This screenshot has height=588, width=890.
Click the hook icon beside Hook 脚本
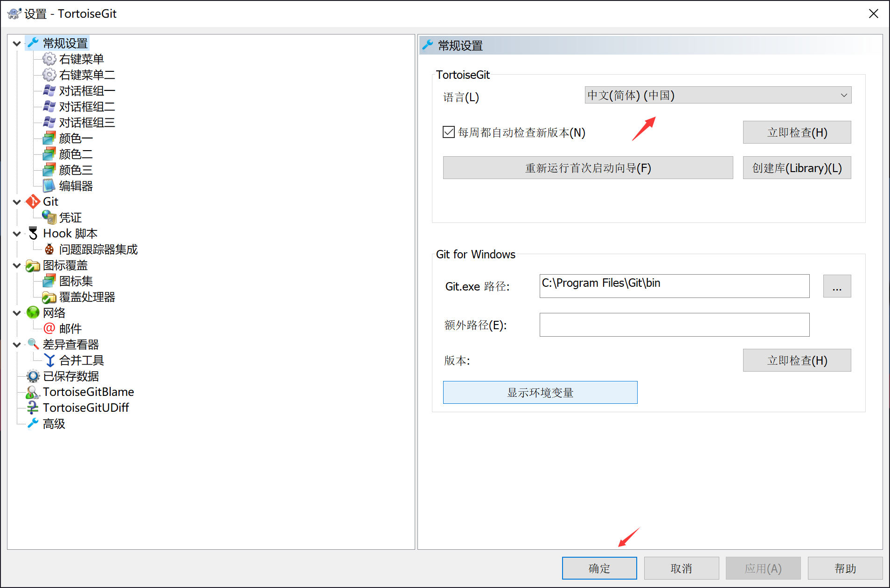click(x=33, y=234)
